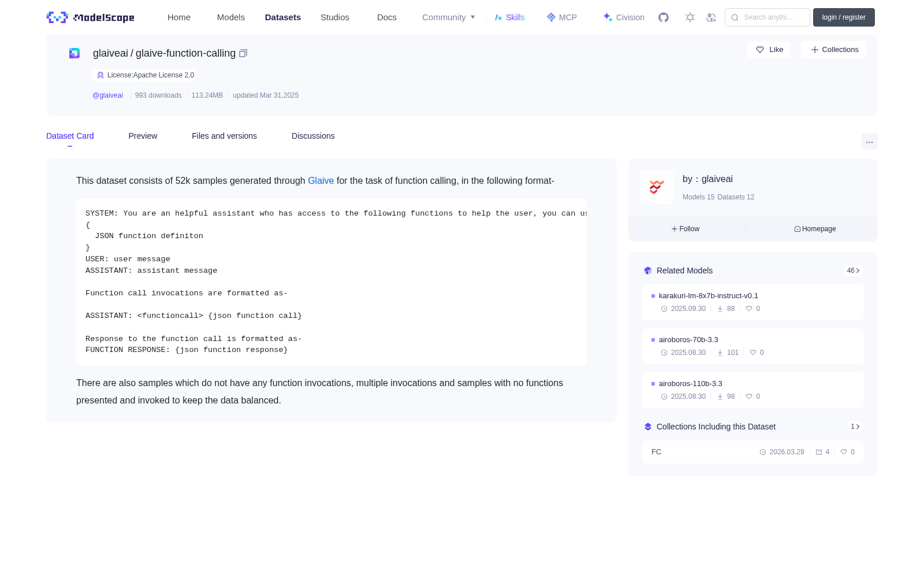The width and height of the screenshot is (924, 578).
Task: Follow the glaiveai organization
Action: coord(685,229)
